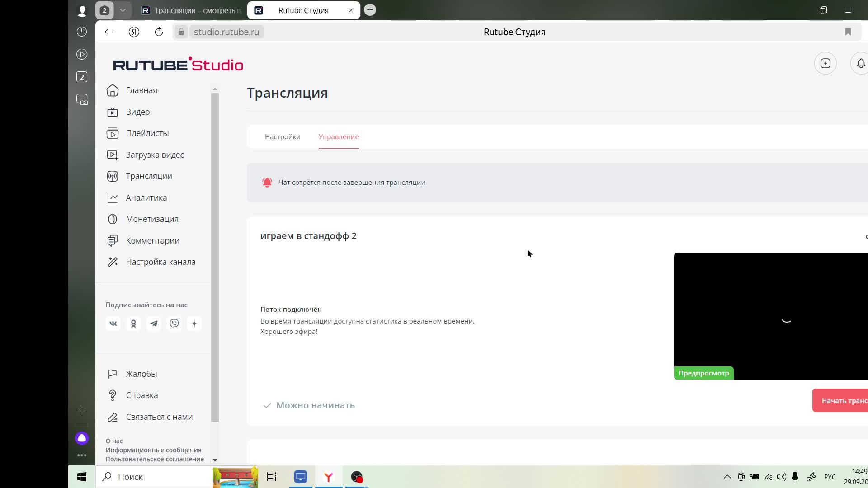Add sidebar item with plus icon

82,411
